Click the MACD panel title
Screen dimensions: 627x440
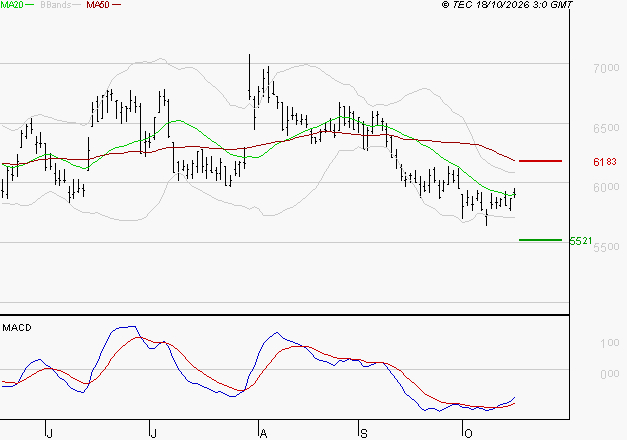17,328
